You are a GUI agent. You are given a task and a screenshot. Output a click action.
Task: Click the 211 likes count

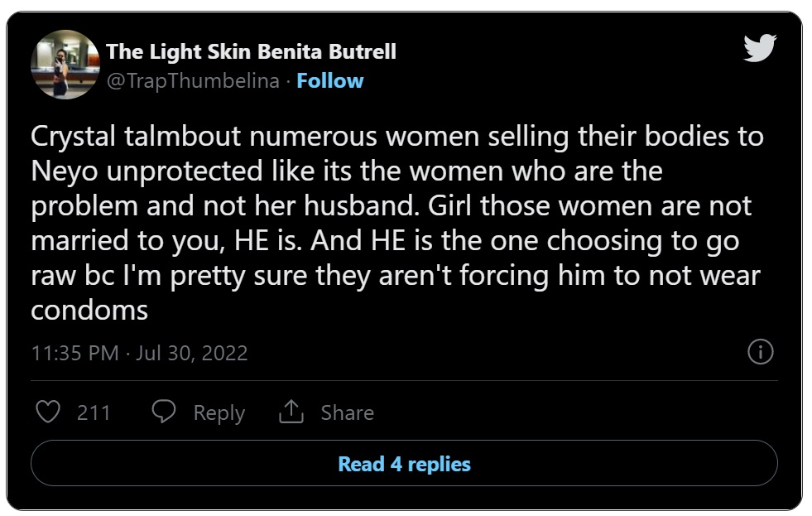click(94, 413)
